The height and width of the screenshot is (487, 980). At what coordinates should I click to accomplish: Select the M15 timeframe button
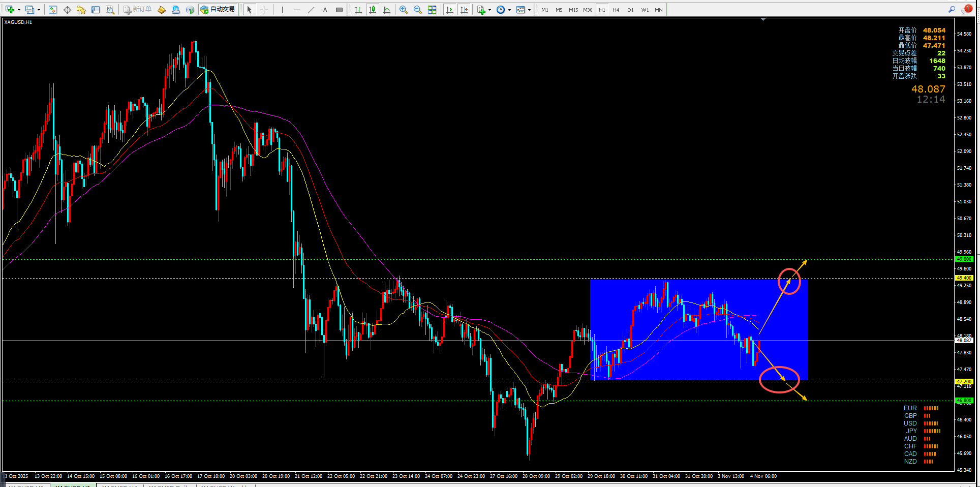[x=573, y=10]
